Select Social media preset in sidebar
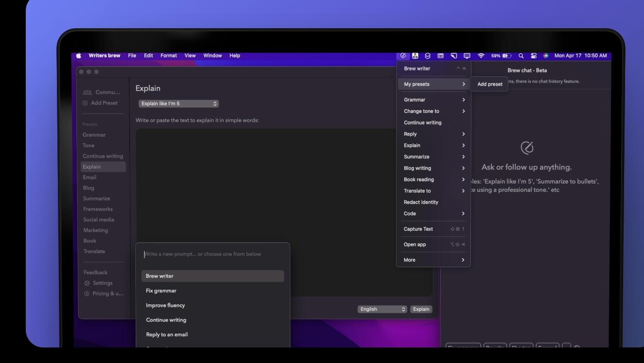 (x=98, y=220)
